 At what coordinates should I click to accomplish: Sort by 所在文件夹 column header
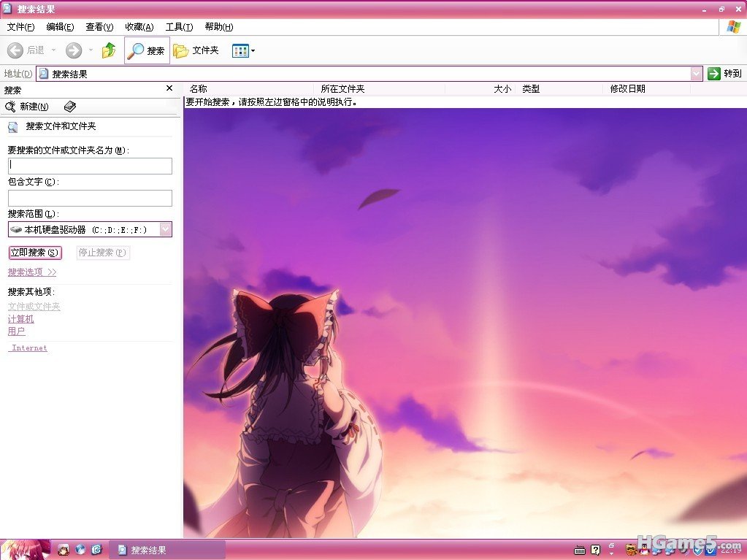(x=379, y=88)
